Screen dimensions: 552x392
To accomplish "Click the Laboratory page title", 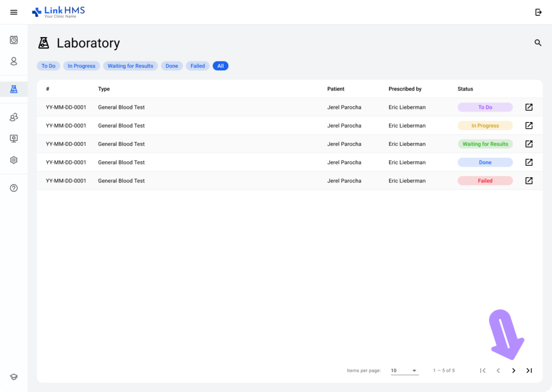I will (88, 43).
